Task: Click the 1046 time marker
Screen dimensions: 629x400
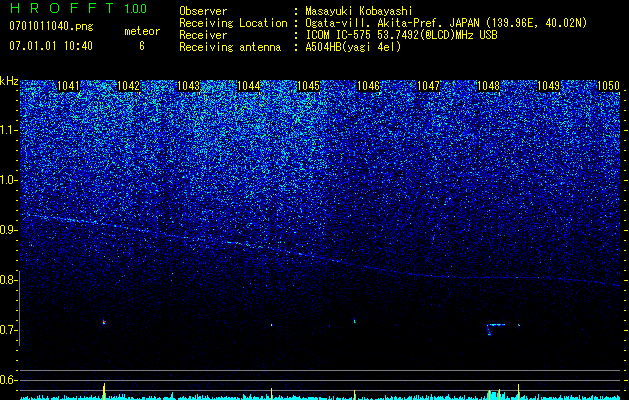Action: click(x=368, y=86)
